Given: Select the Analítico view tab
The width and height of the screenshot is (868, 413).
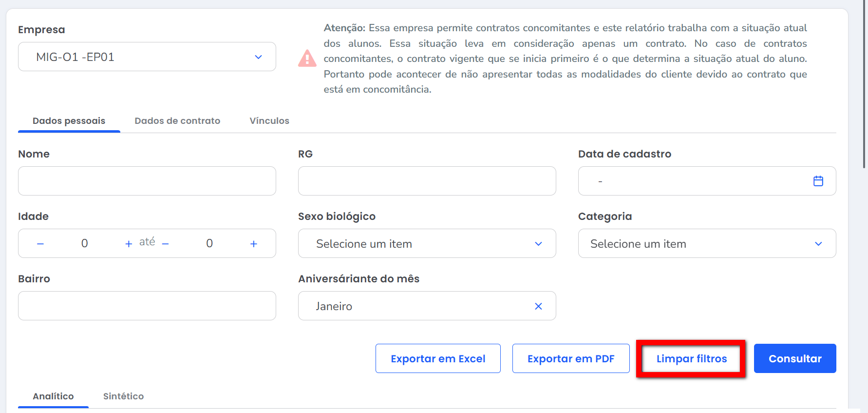Looking at the screenshot, I should [53, 396].
